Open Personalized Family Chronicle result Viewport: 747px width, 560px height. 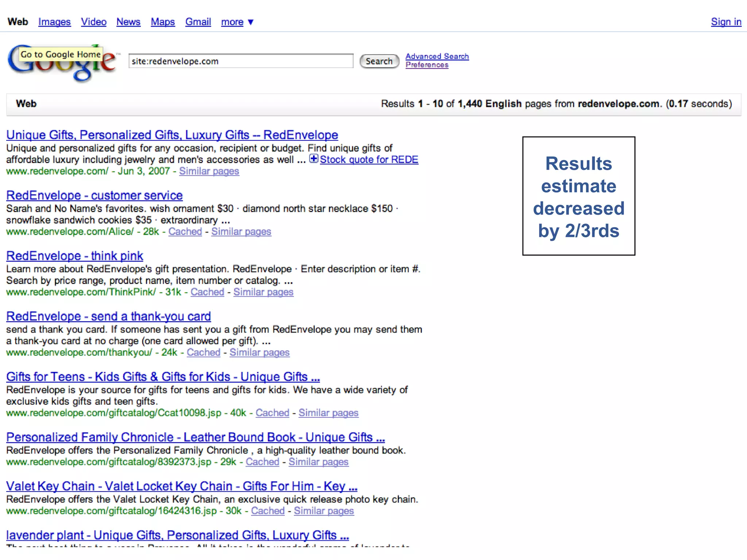point(196,437)
